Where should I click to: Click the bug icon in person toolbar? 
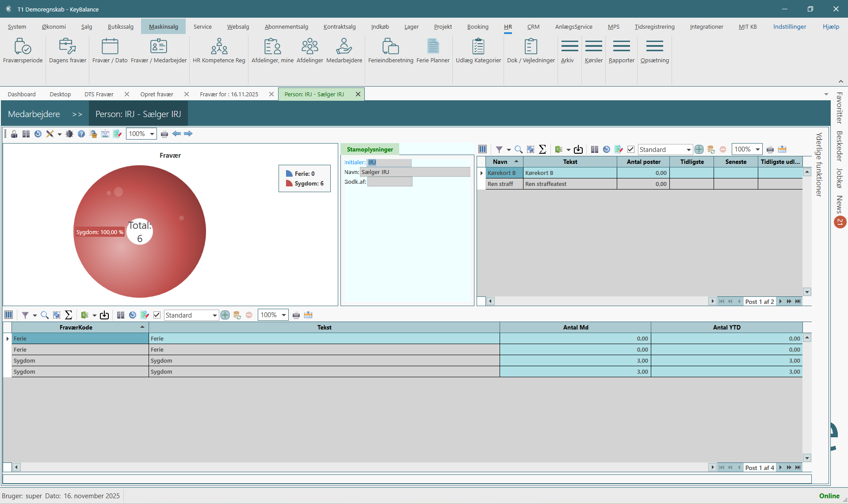[x=69, y=134]
